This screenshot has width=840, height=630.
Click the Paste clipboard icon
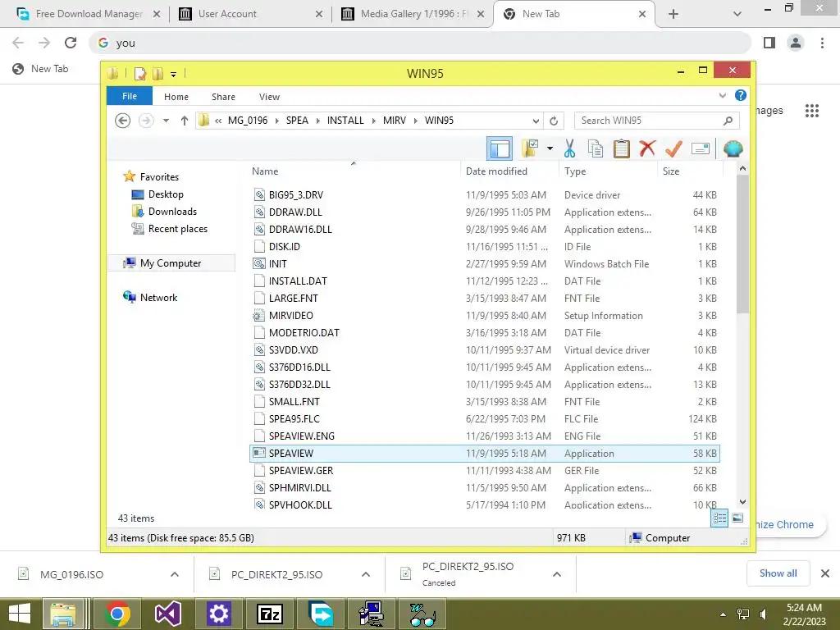click(622, 148)
